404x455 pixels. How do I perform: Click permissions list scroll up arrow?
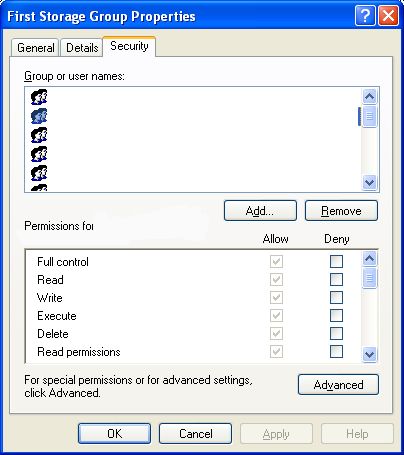[369, 259]
